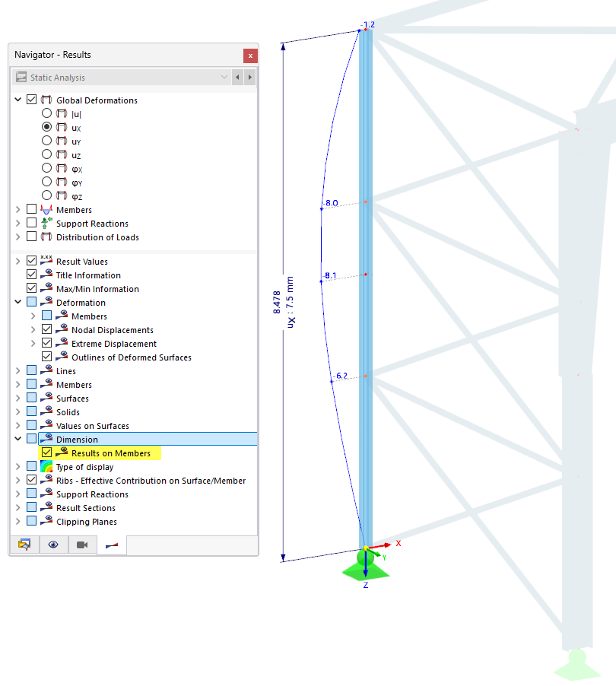
Task: Click the Static Analysis panel icon
Action: 21,77
